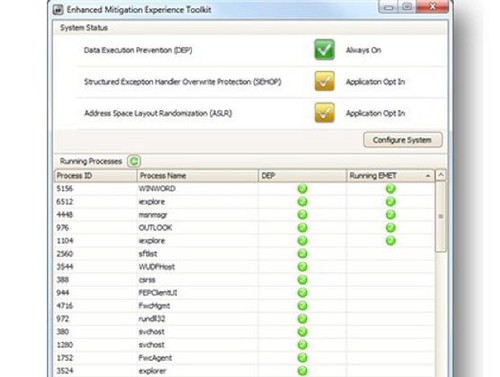
Task: Click the DEP green icon for FwcMgmt
Action: pyautogui.click(x=302, y=306)
